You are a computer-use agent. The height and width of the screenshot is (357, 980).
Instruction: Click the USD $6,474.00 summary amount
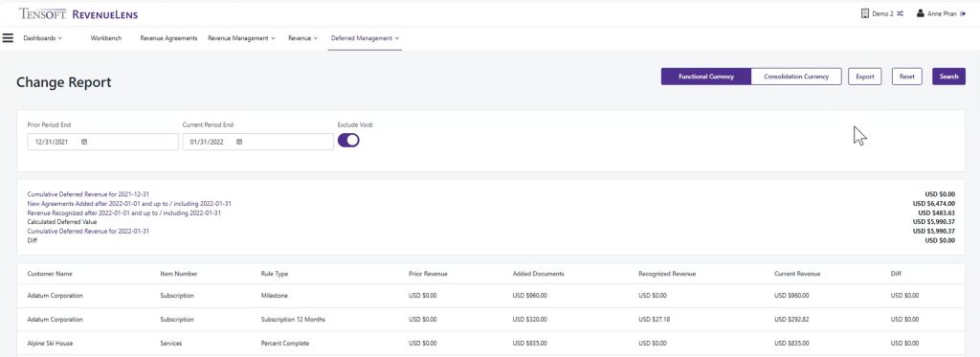[x=934, y=204]
